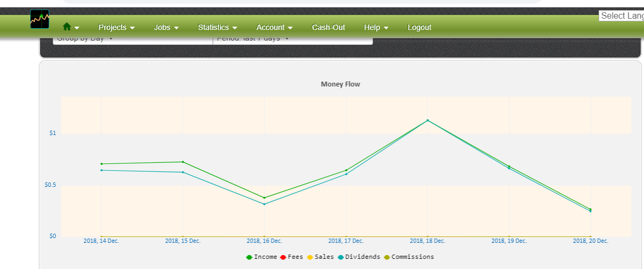The height and width of the screenshot is (269, 644).
Task: Toggle the Commissions series in legend
Action: point(409,257)
